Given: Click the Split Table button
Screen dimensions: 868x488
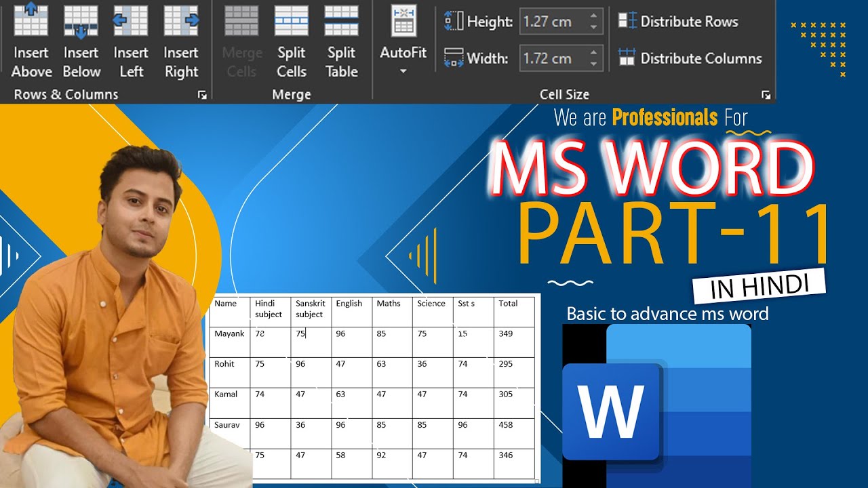Looking at the screenshot, I should pyautogui.click(x=342, y=41).
